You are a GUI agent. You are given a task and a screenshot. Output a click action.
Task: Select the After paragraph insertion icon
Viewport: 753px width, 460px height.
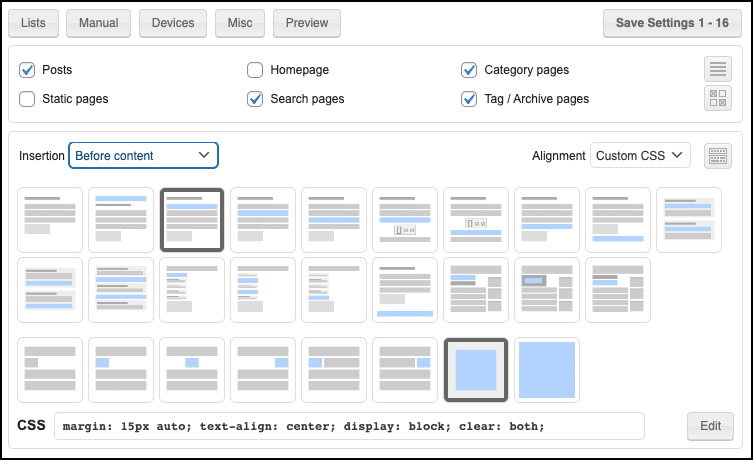[334, 220]
